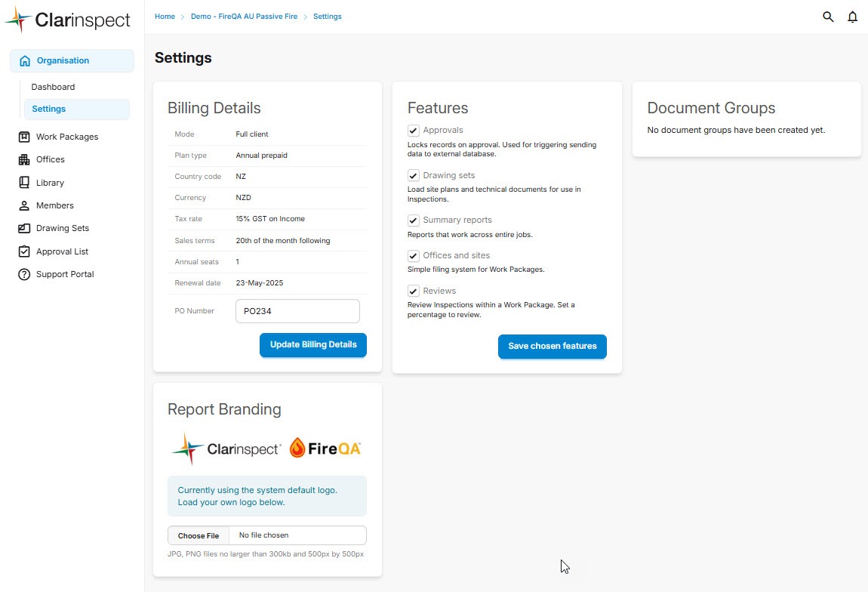Click the Members person icon
Screen dimensions: 868x592
[23, 205]
